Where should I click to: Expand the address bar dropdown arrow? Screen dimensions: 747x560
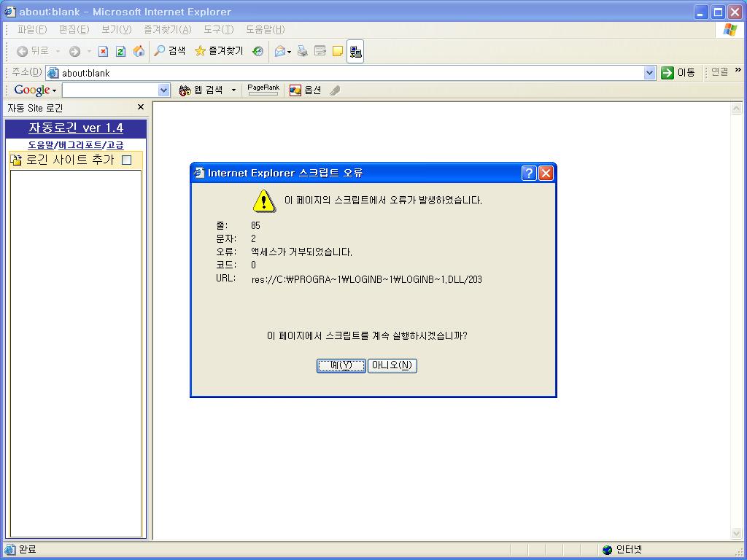coord(649,73)
